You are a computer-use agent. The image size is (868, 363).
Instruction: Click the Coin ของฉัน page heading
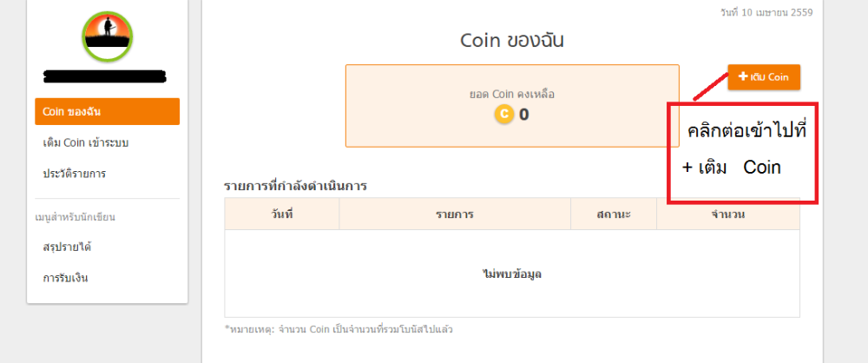[x=512, y=41]
